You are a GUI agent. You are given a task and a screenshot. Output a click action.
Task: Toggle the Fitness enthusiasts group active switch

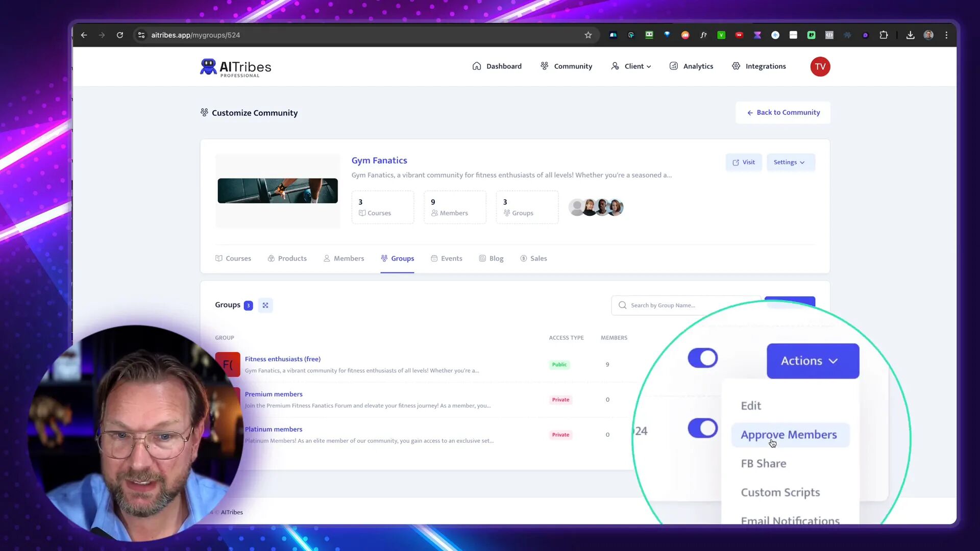point(703,358)
